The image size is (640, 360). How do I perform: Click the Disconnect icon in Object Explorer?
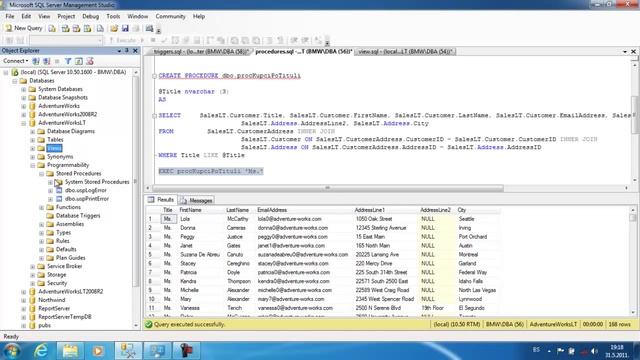click(x=47, y=61)
